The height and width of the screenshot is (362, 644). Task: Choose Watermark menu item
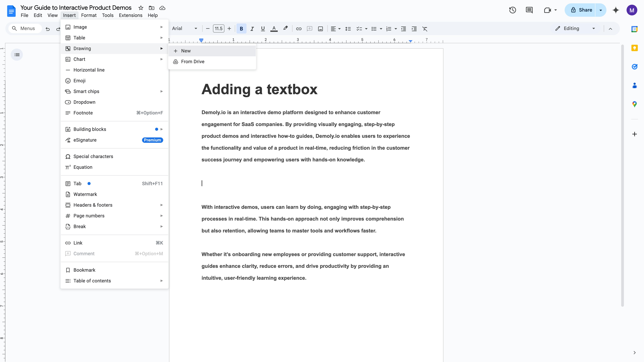click(x=115, y=194)
